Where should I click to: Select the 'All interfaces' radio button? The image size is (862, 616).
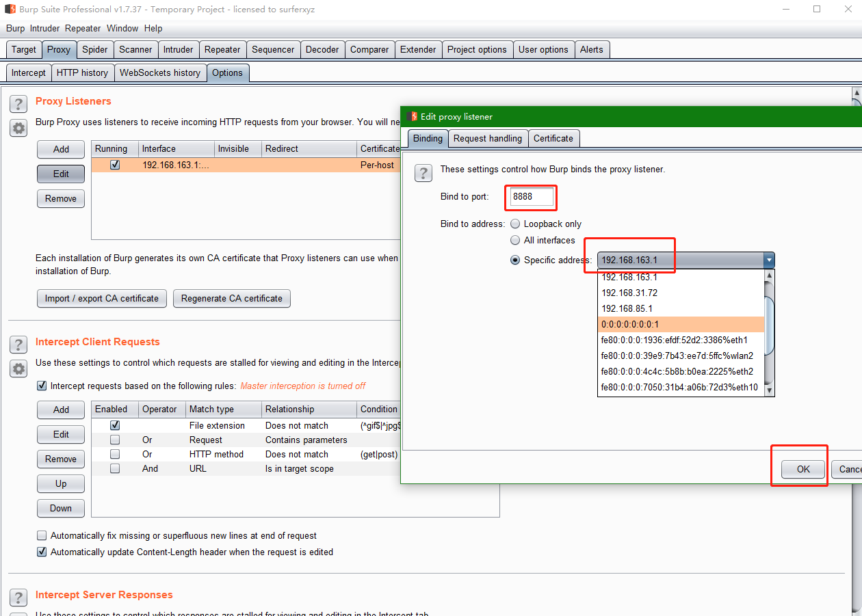pyautogui.click(x=515, y=240)
